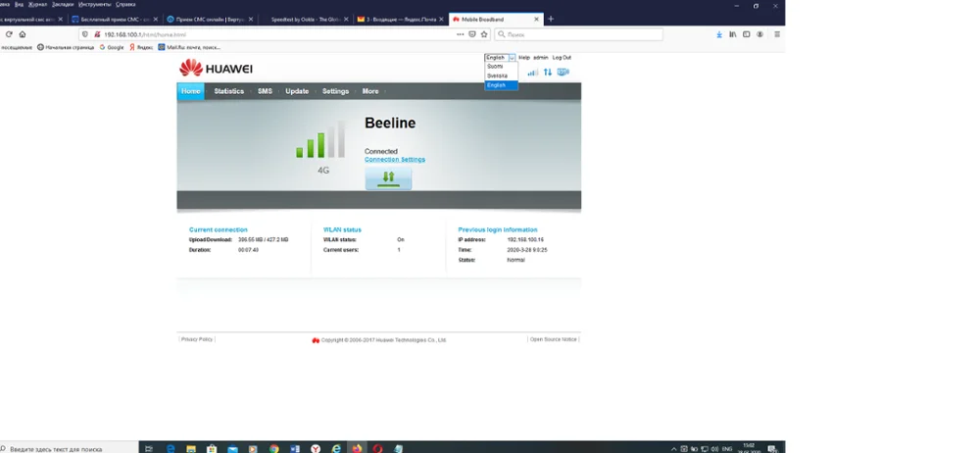The height and width of the screenshot is (453, 980).
Task: Open Mail.ru bookmark in bookmarks bar
Action: click(x=189, y=47)
